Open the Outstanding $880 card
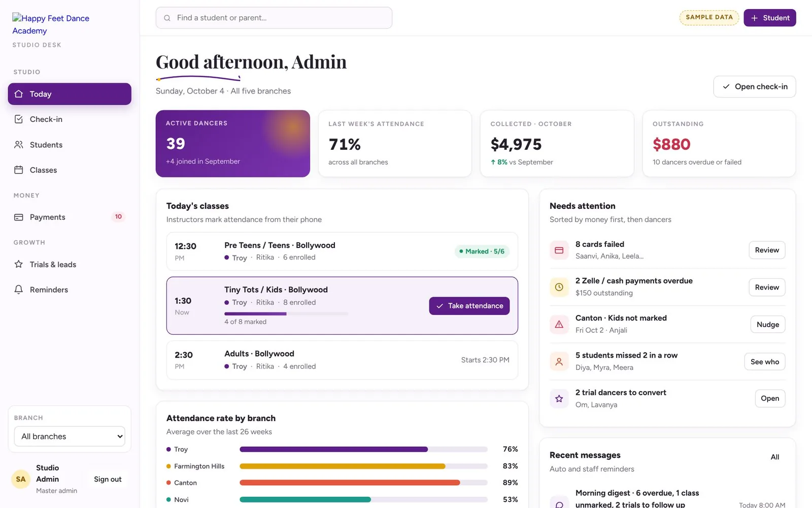Screen dimensions: 812x508 (719, 144)
